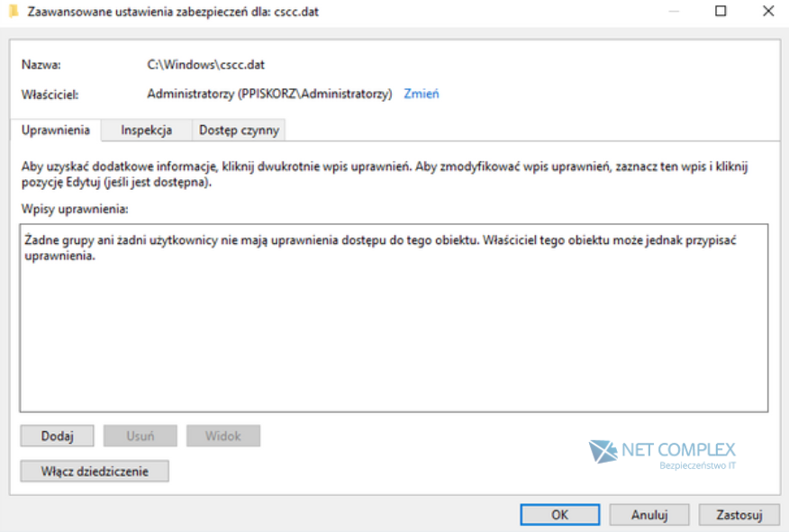This screenshot has height=532, width=789.
Task: Click the 'Nazwa:' label
Action: pos(41,65)
